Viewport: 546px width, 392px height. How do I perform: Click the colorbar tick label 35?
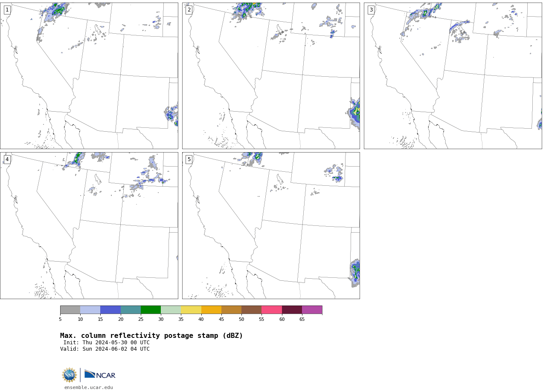[x=181, y=320]
